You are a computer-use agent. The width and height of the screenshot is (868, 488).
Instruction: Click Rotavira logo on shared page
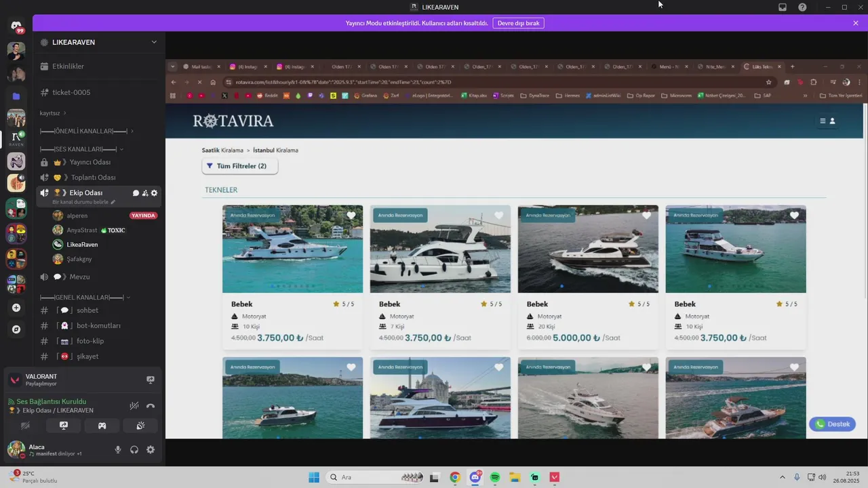233,121
